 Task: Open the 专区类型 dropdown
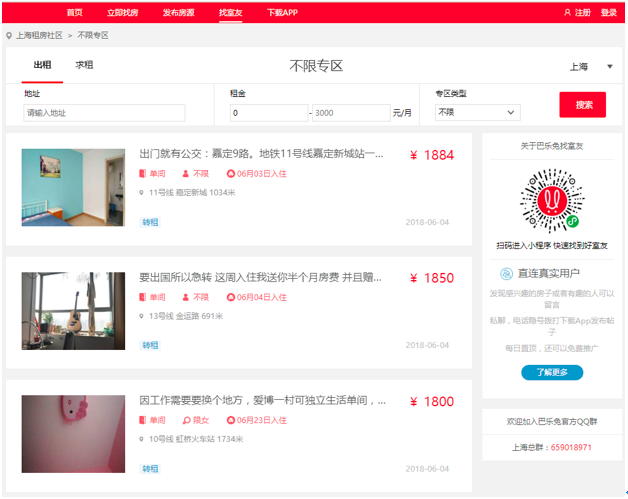click(477, 113)
